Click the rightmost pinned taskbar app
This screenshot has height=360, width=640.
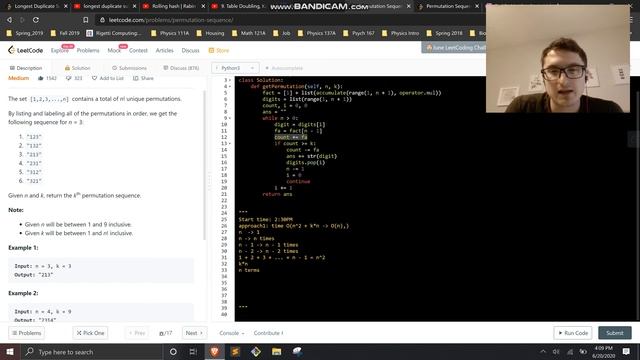[x=297, y=351]
